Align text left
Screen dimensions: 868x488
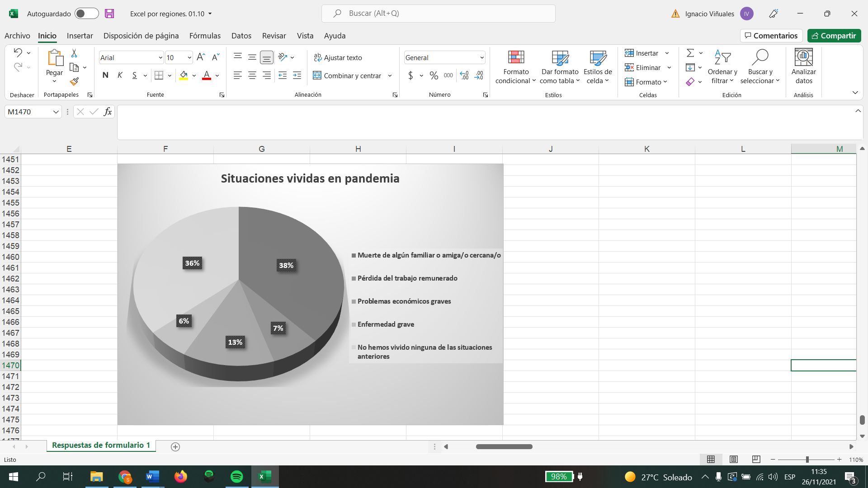click(237, 75)
